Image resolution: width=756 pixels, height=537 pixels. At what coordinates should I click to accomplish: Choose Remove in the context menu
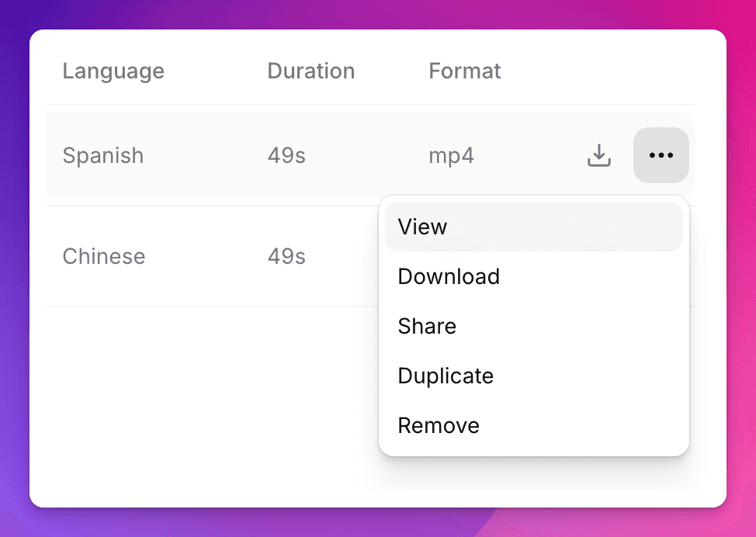[x=534, y=425]
